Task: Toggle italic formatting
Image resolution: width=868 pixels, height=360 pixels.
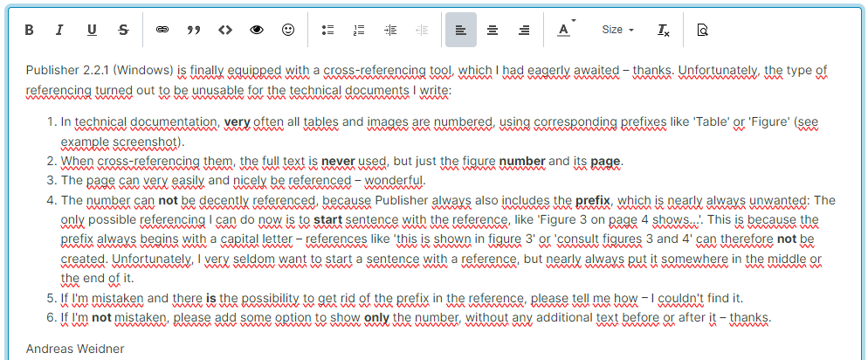Action: pyautogui.click(x=59, y=30)
